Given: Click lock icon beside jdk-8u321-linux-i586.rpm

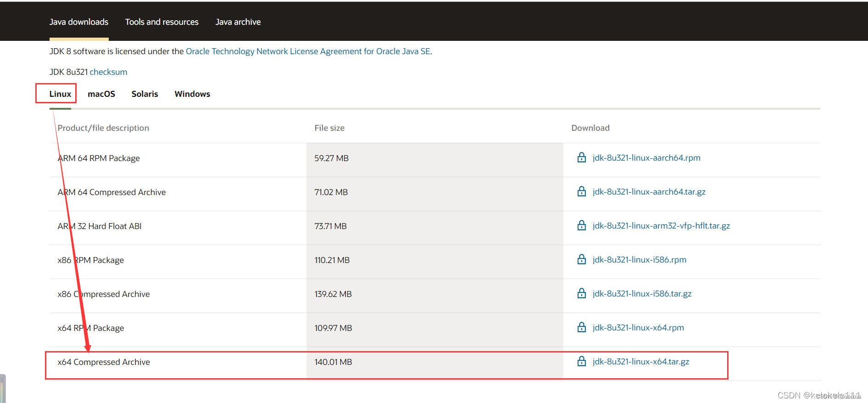Looking at the screenshot, I should (581, 259).
